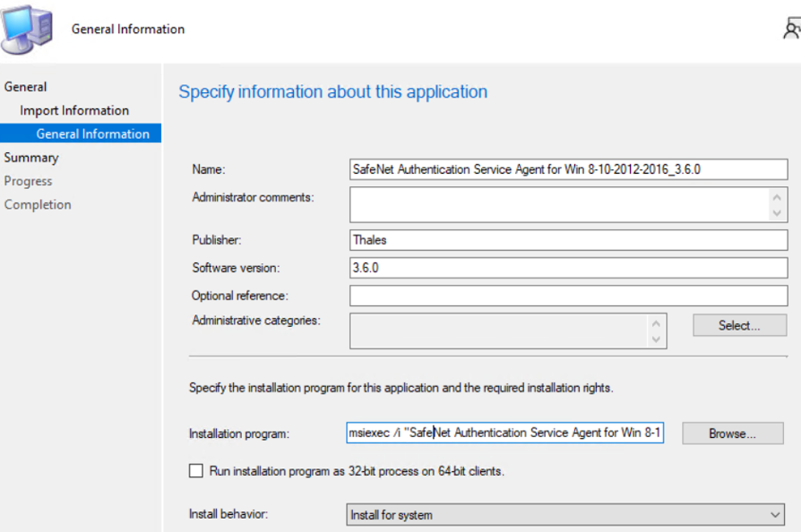
Task: Click the 'Installation program:' label
Action: pos(239,433)
